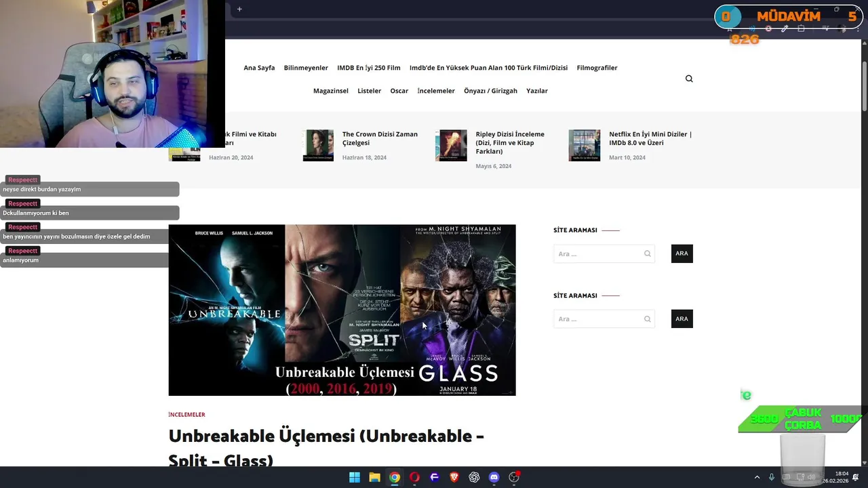868x488 pixels.
Task: Click the scrollbar down arrow
Action: point(864,462)
